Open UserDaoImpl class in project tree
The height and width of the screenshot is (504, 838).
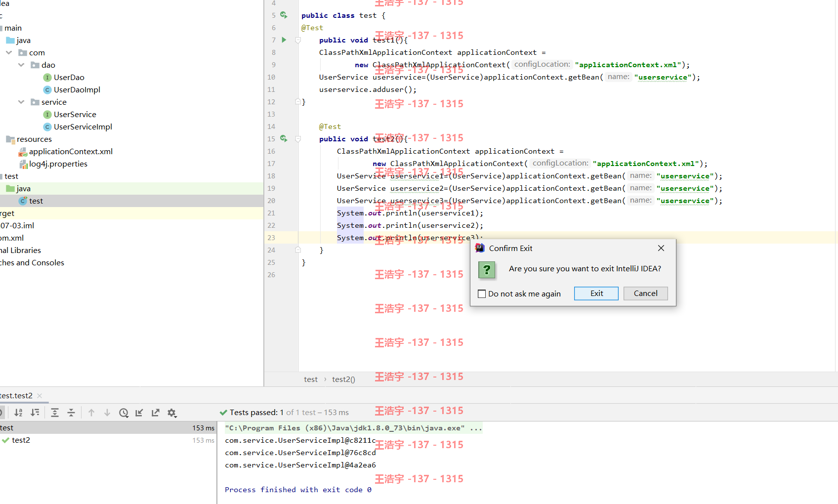pos(77,89)
